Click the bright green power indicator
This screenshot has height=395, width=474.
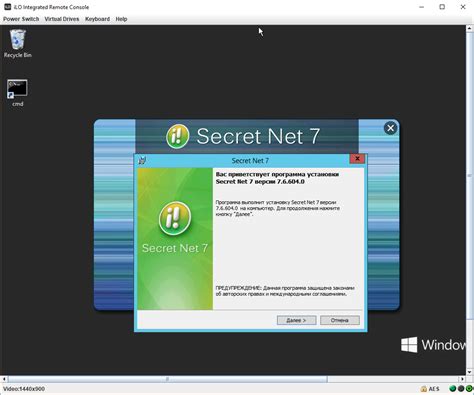click(x=469, y=389)
